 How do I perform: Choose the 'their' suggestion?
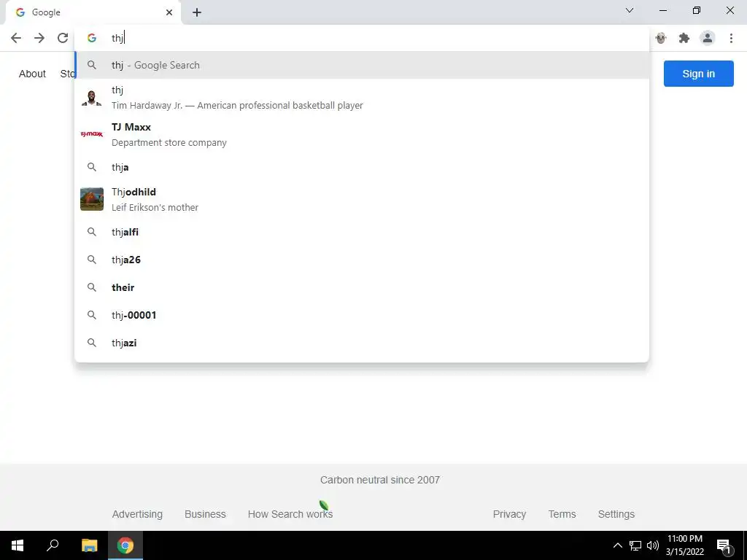pos(362,287)
